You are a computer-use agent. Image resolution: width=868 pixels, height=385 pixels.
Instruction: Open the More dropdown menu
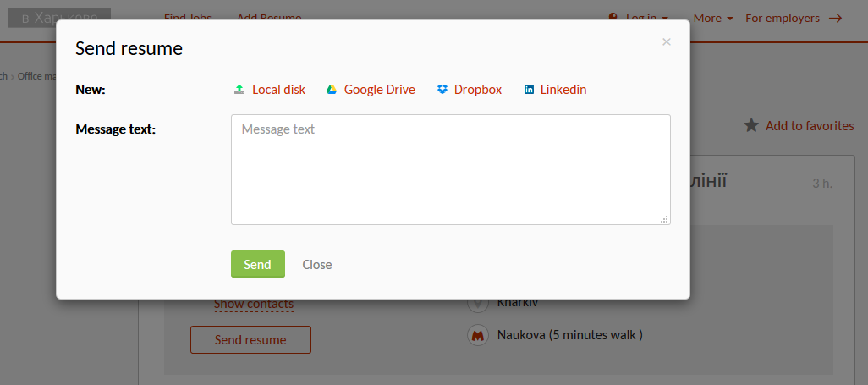point(712,18)
